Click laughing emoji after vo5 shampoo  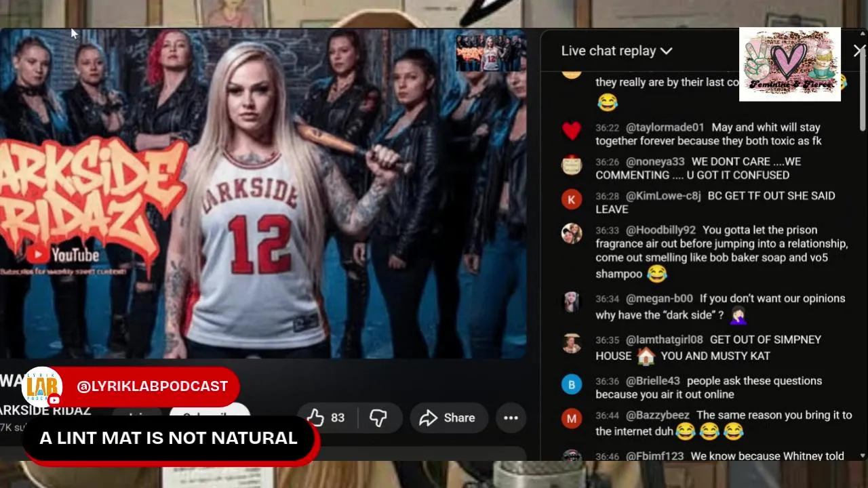coord(656,274)
